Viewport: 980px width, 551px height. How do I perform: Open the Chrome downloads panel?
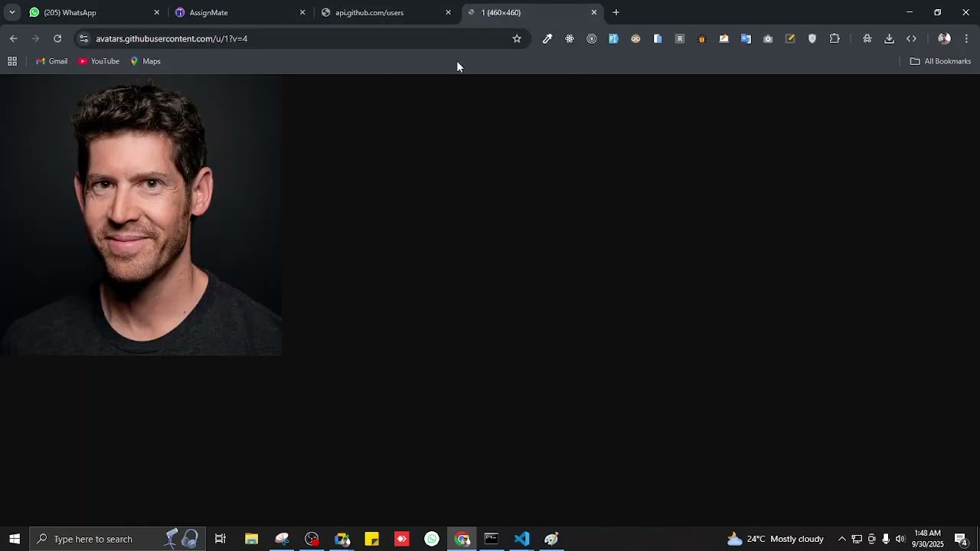889,38
